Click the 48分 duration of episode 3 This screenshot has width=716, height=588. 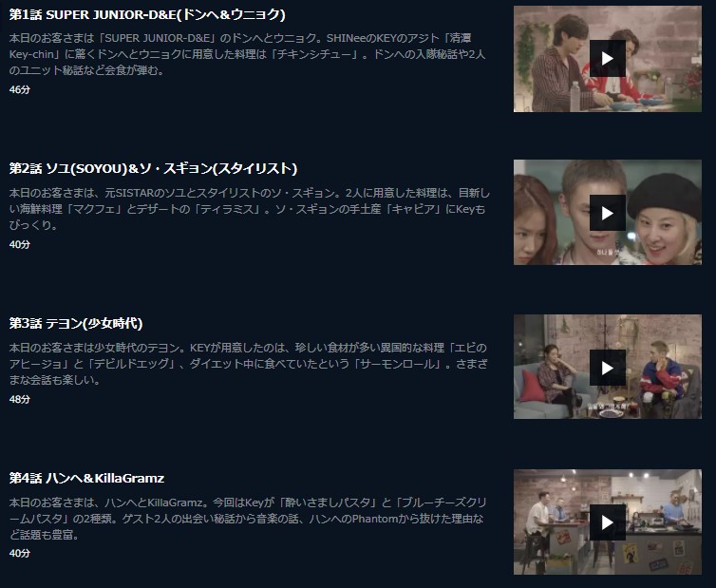(20, 399)
